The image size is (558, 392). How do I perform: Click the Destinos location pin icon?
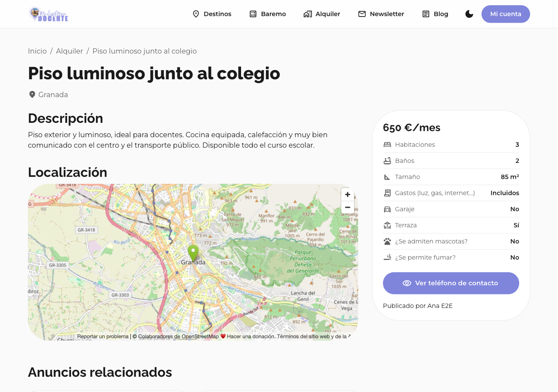[x=196, y=14]
